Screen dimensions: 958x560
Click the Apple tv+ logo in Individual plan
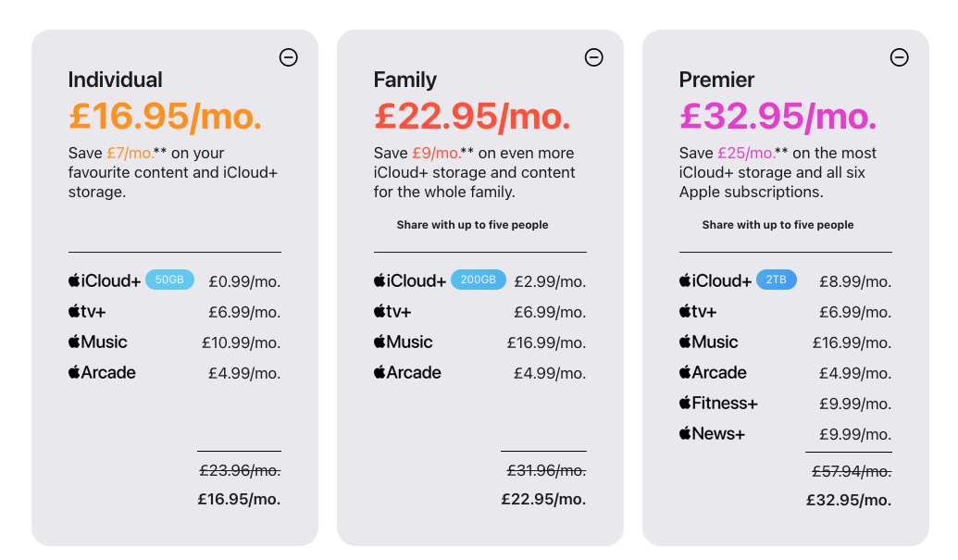pos(87,311)
